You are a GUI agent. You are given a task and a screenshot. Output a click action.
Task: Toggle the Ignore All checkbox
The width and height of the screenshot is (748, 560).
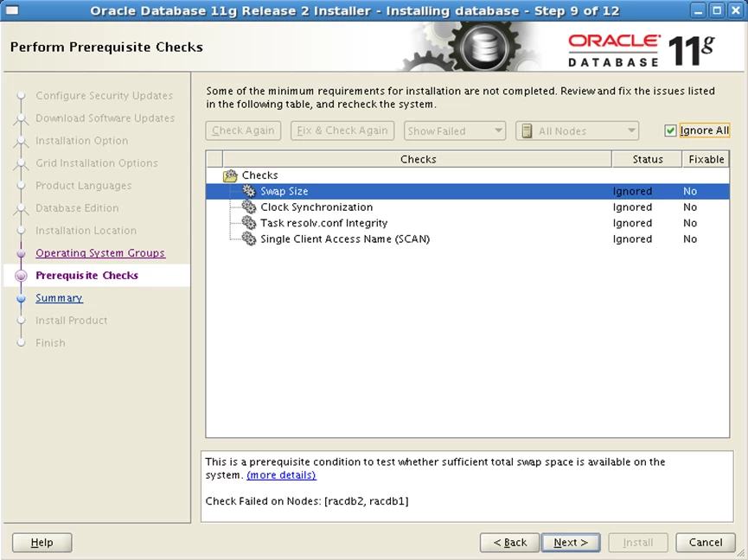pyautogui.click(x=670, y=130)
